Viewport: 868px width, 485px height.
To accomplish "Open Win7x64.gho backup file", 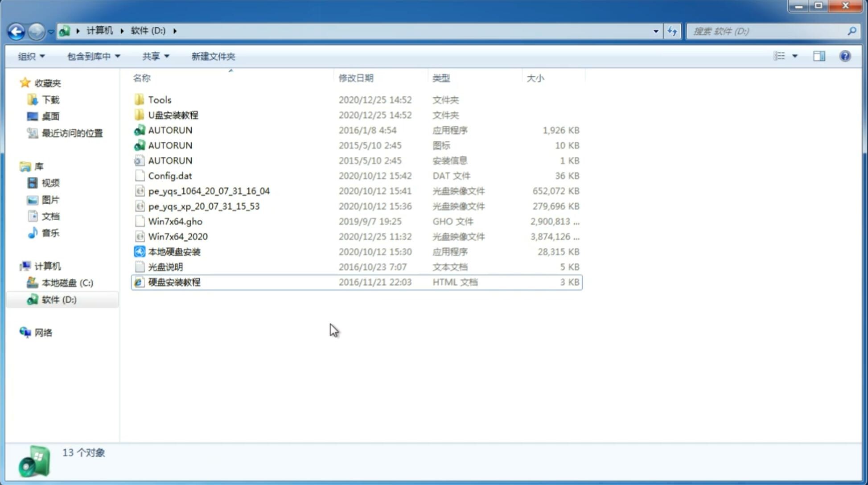I will pos(175,221).
